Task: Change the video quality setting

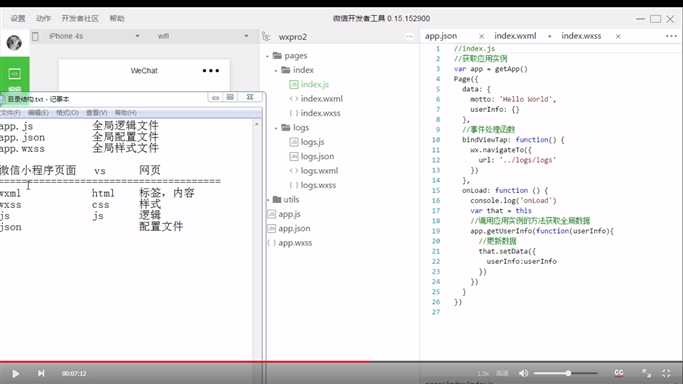Action: point(502,374)
